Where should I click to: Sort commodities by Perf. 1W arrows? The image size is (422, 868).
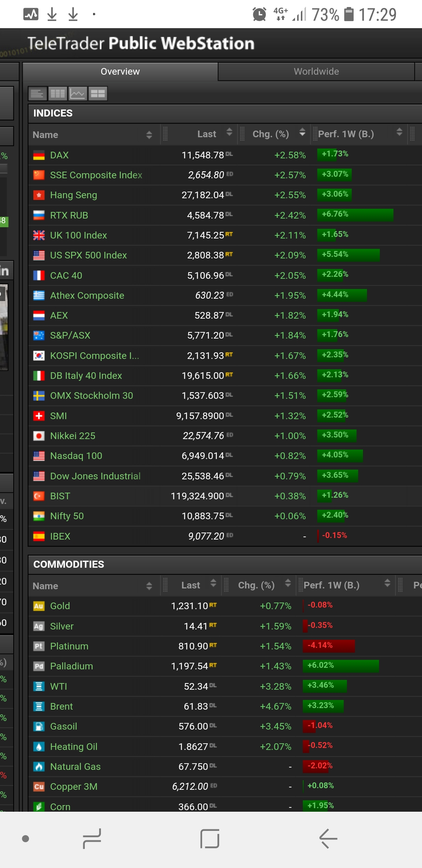coord(387,583)
